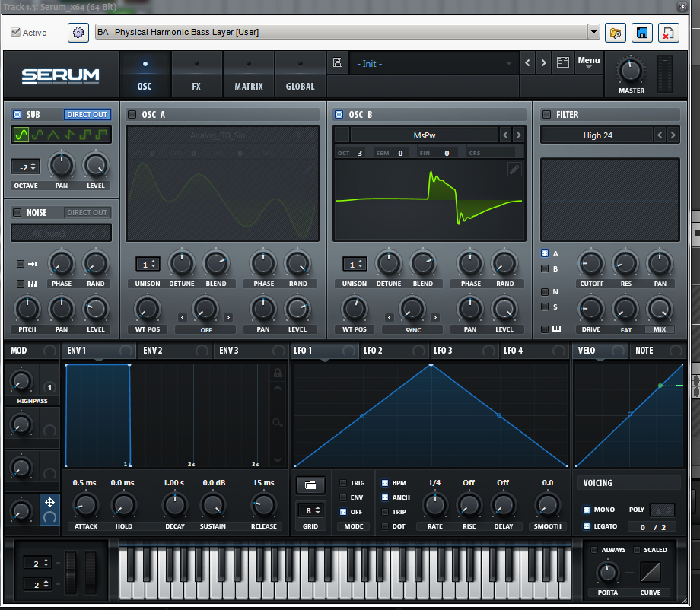Click next filter type arrow

673,135
